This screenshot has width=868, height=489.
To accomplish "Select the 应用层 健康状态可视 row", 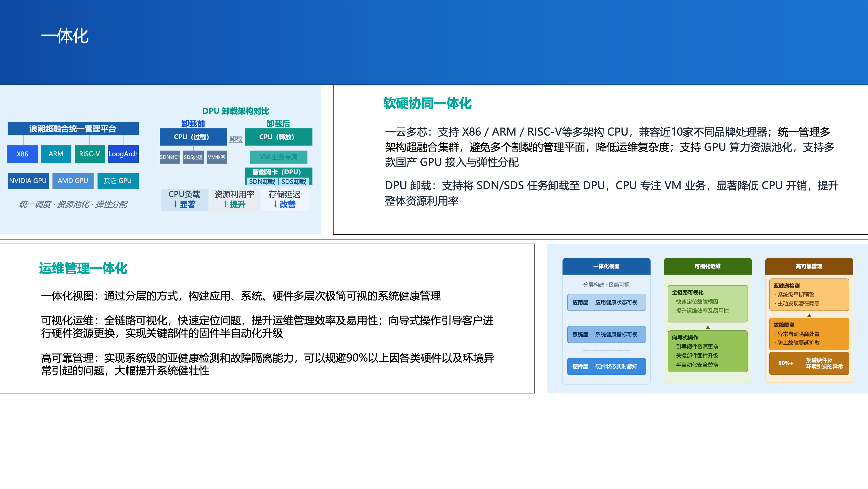I will point(606,303).
